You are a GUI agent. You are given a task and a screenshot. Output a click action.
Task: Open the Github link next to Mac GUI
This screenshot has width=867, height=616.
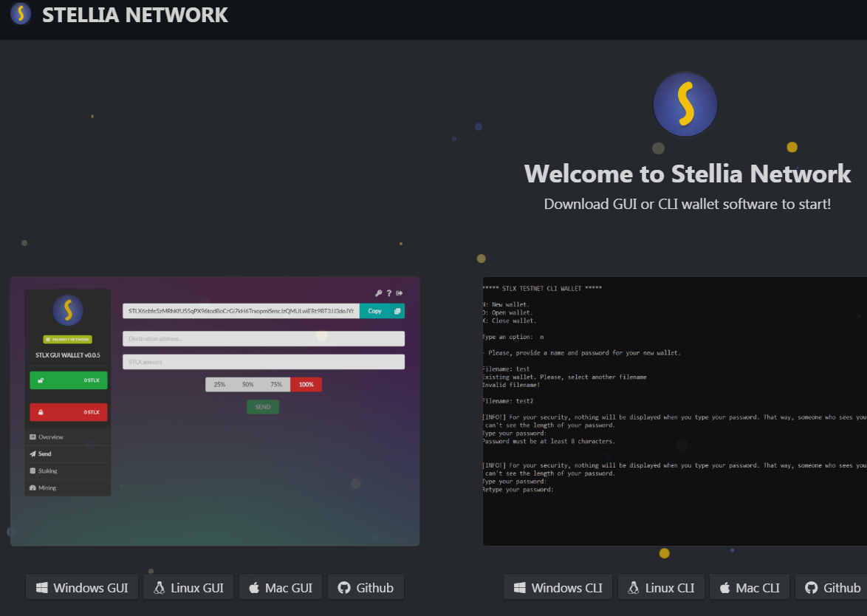click(366, 588)
